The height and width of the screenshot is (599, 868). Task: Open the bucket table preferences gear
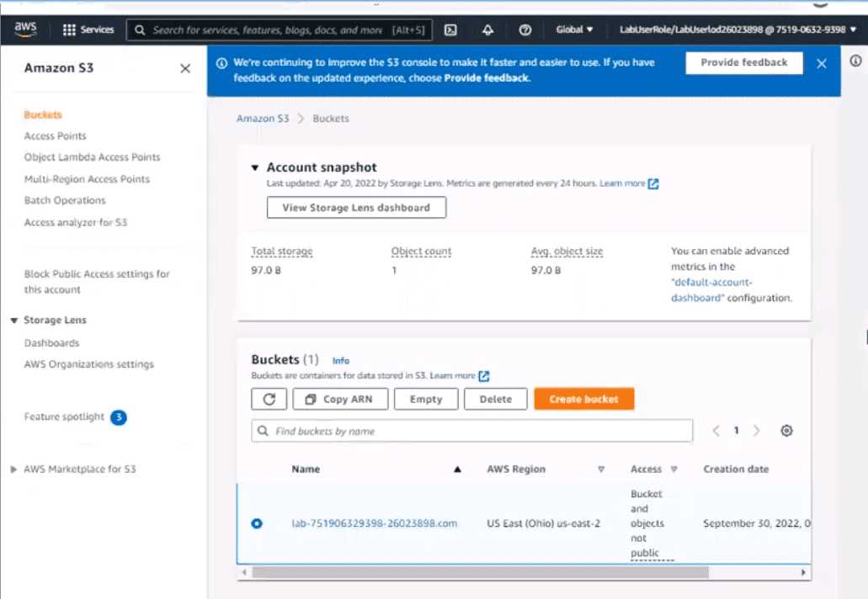point(786,431)
